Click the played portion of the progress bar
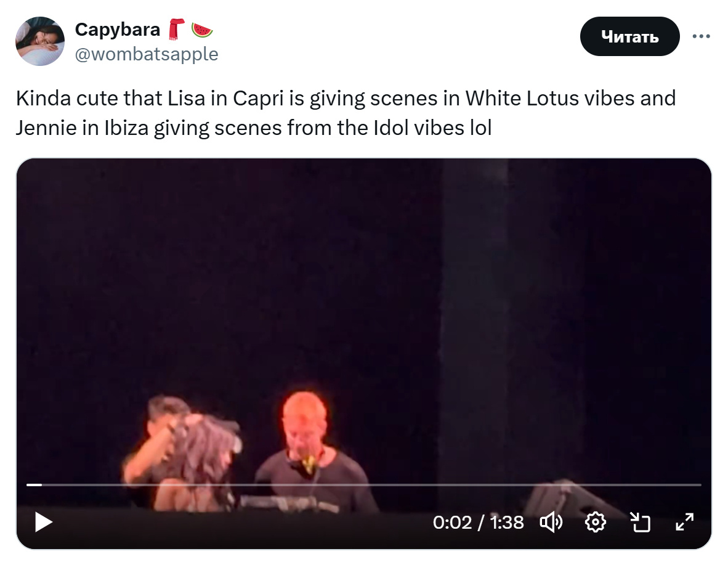The image size is (728, 562). (34, 485)
